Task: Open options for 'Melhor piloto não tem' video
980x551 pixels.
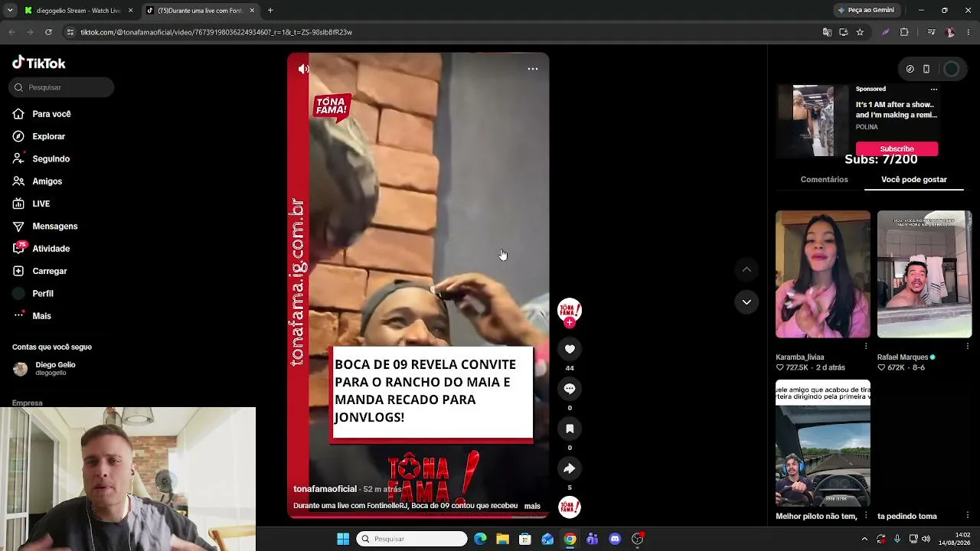Action: point(866,515)
